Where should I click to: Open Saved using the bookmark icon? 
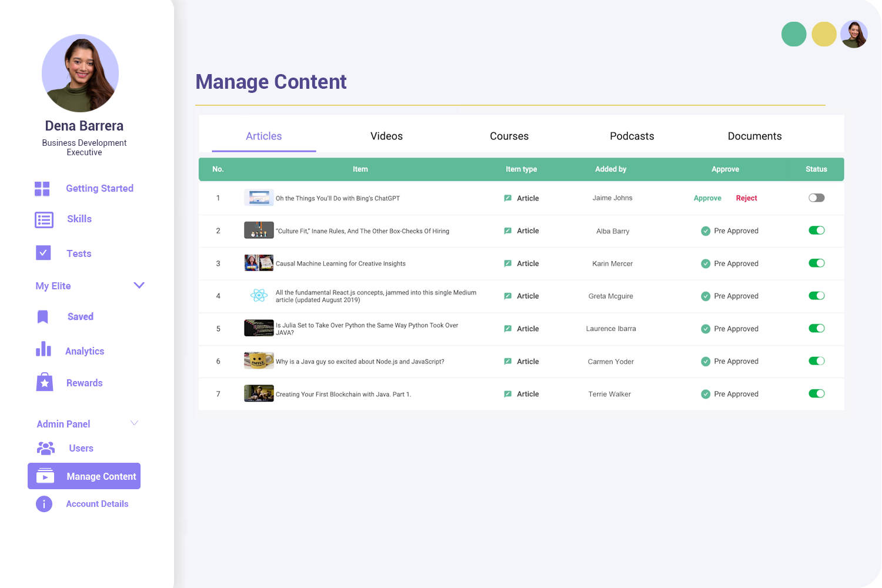pyautogui.click(x=43, y=317)
